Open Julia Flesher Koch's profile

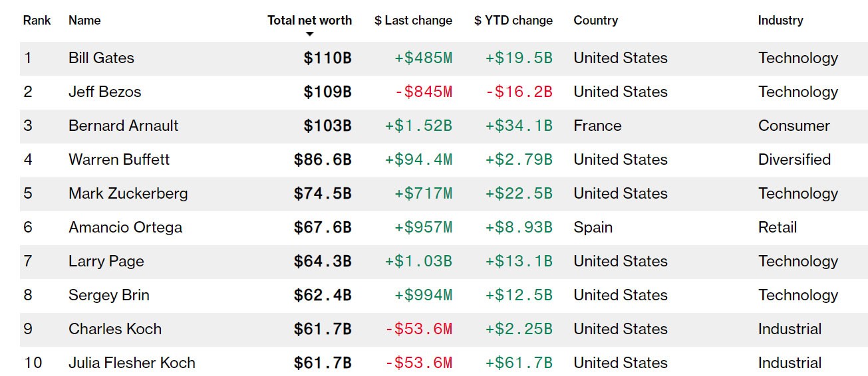point(132,363)
